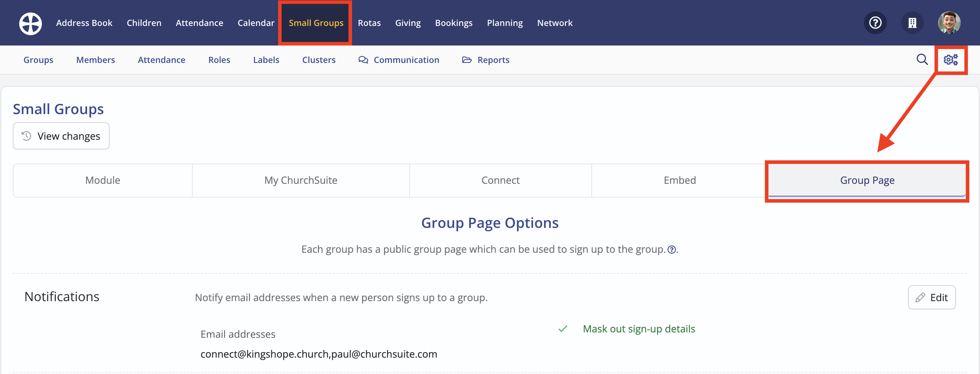This screenshot has height=374, width=980.
Task: Go to Network module
Action: tap(555, 23)
